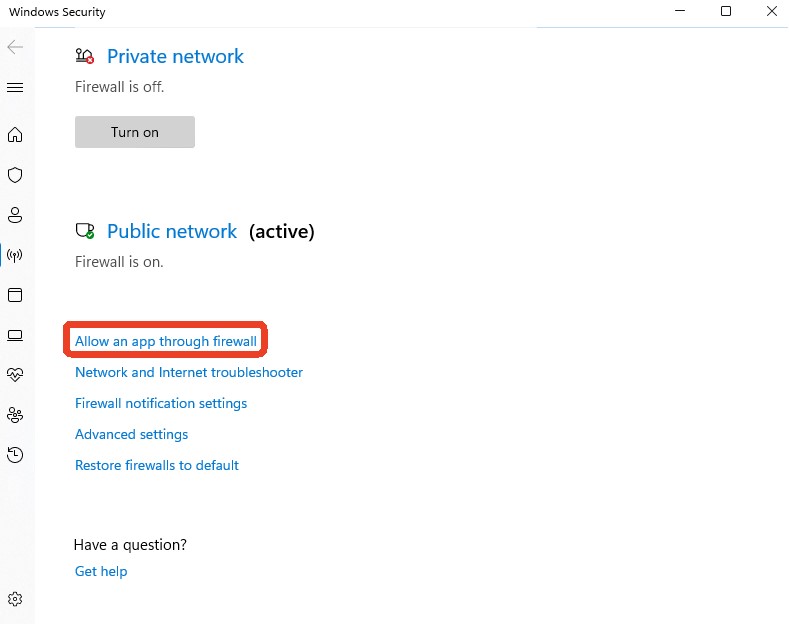
Task: Open Firewall notification settings link
Action: (x=161, y=404)
